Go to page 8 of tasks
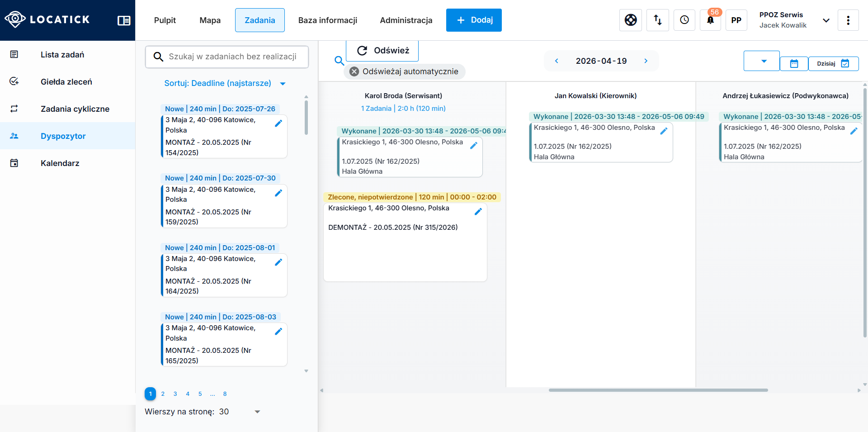Screen dimensions: 868x432 [x=225, y=394]
